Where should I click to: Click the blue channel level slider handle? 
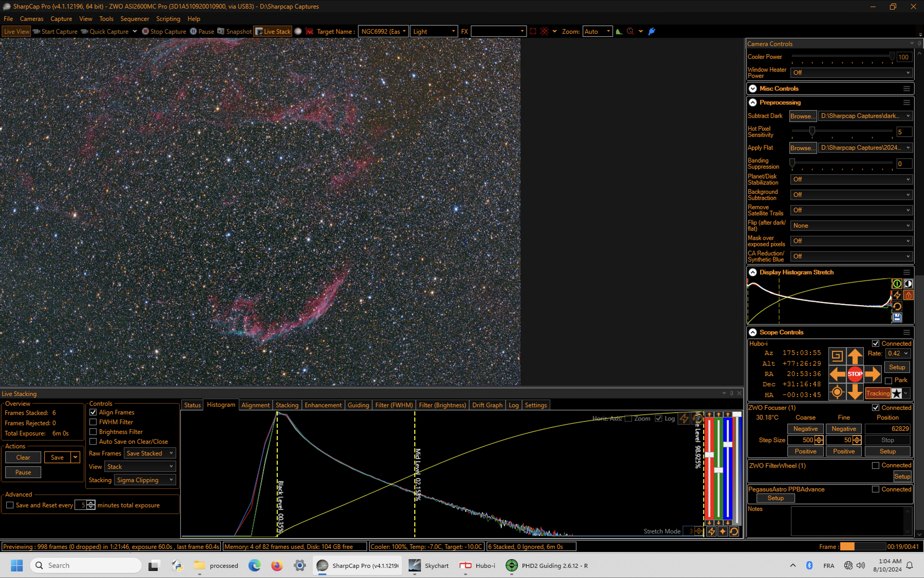click(728, 445)
